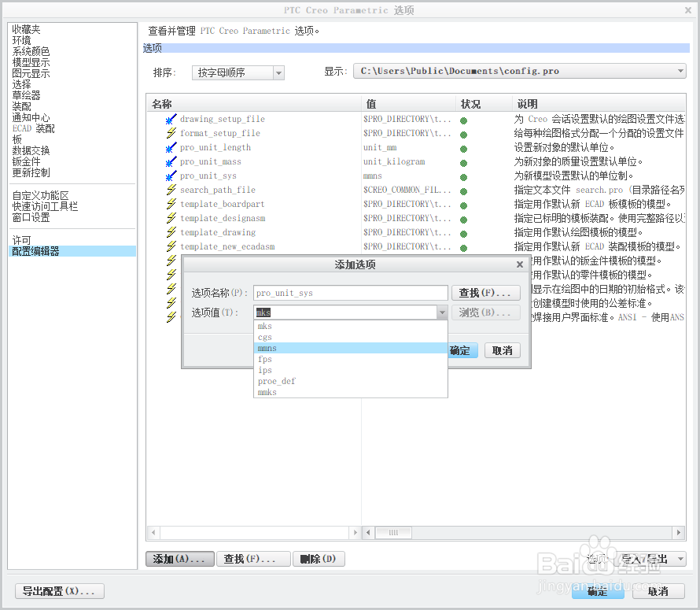Confirm the 添加选项 dialog with 确定
Viewport: 700px width, 610px height.
[x=462, y=351]
